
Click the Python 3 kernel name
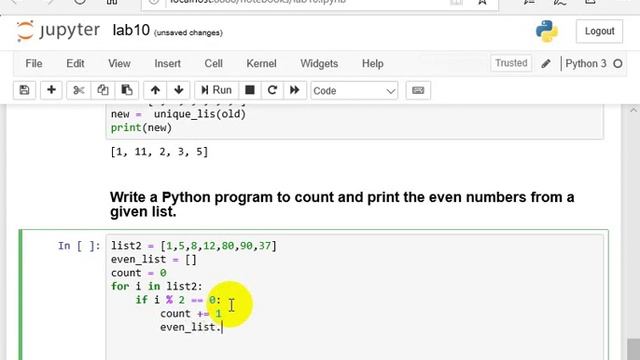coord(586,64)
